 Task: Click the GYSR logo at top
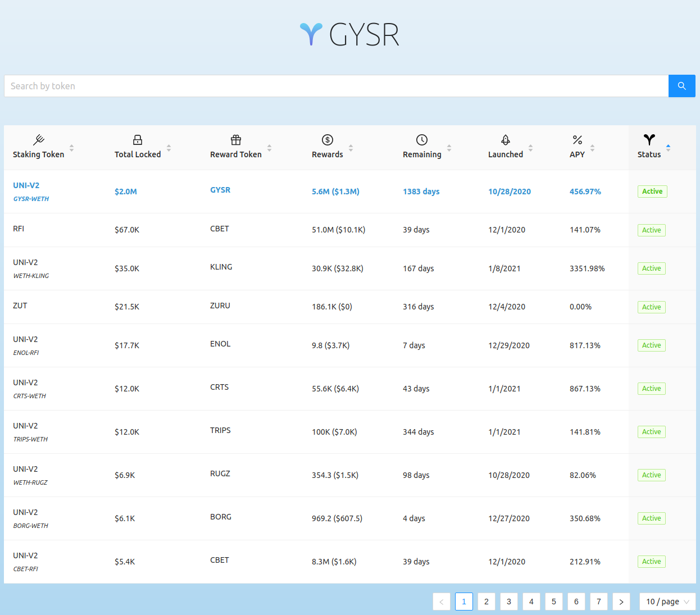tap(349, 34)
